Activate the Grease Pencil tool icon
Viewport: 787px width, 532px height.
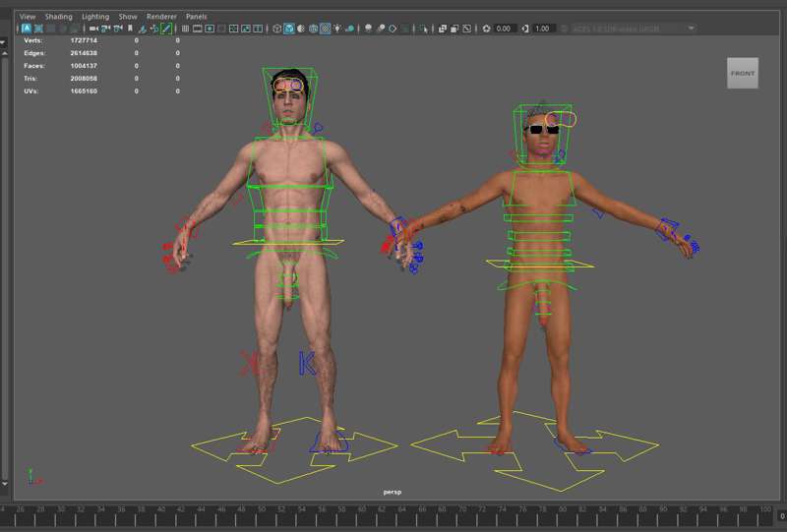tap(166, 29)
